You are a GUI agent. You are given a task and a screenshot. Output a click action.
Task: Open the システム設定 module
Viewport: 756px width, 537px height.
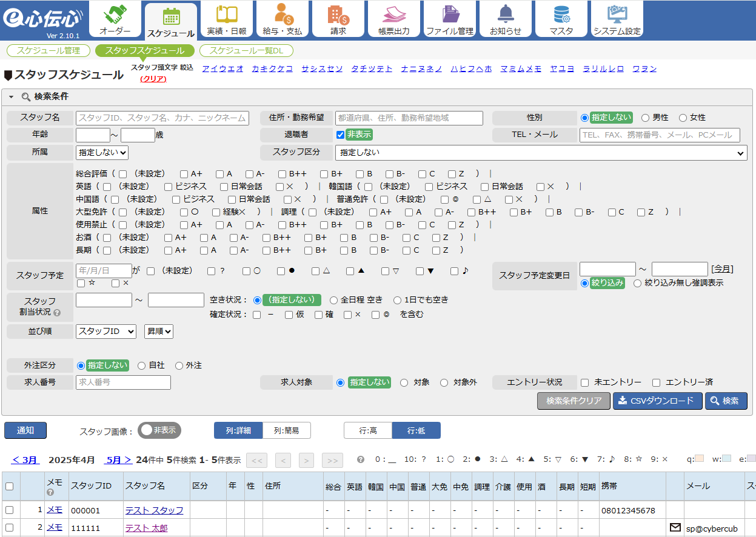coord(617,19)
